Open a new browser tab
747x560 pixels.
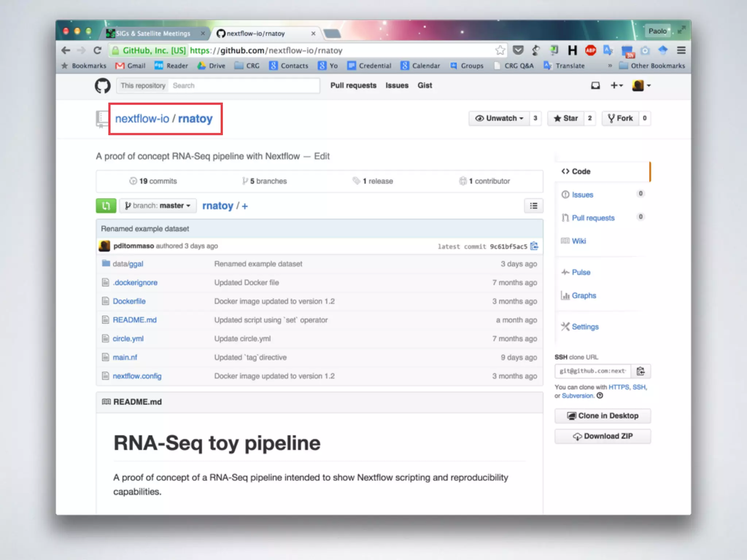click(x=332, y=34)
